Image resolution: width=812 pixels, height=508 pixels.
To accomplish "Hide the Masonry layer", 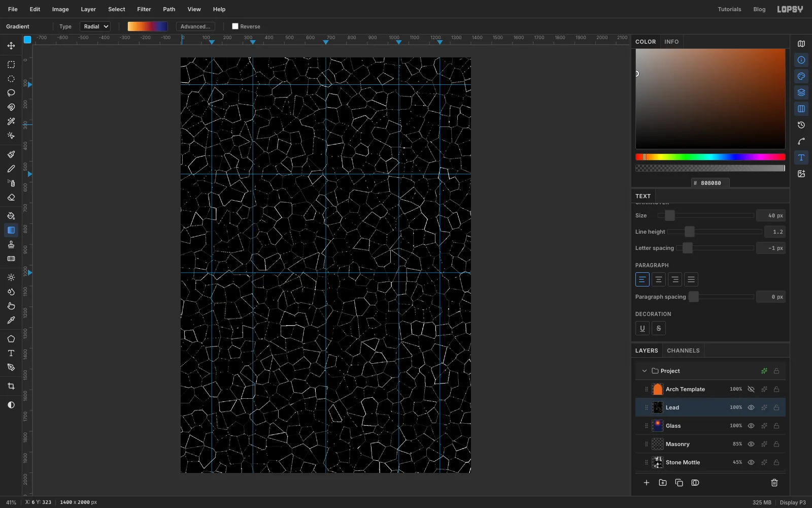I will click(751, 444).
